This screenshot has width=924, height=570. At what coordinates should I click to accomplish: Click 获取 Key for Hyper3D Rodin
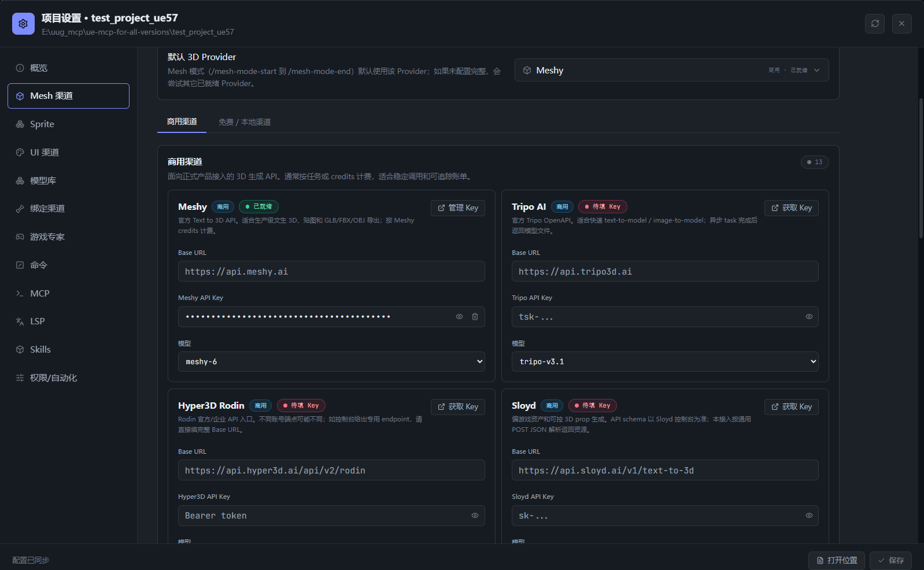click(x=458, y=407)
